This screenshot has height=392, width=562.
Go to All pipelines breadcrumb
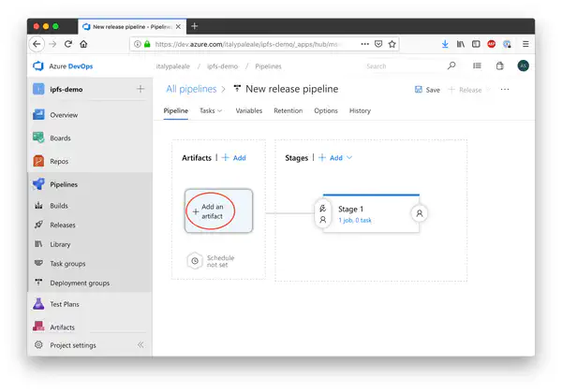click(x=191, y=89)
